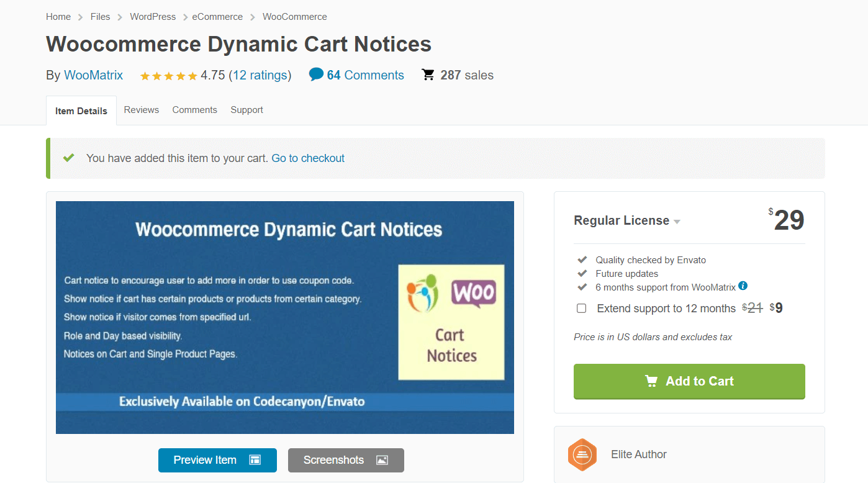This screenshot has height=483, width=868.
Task: Click 6 months support from WooMatrix
Action: click(x=666, y=287)
